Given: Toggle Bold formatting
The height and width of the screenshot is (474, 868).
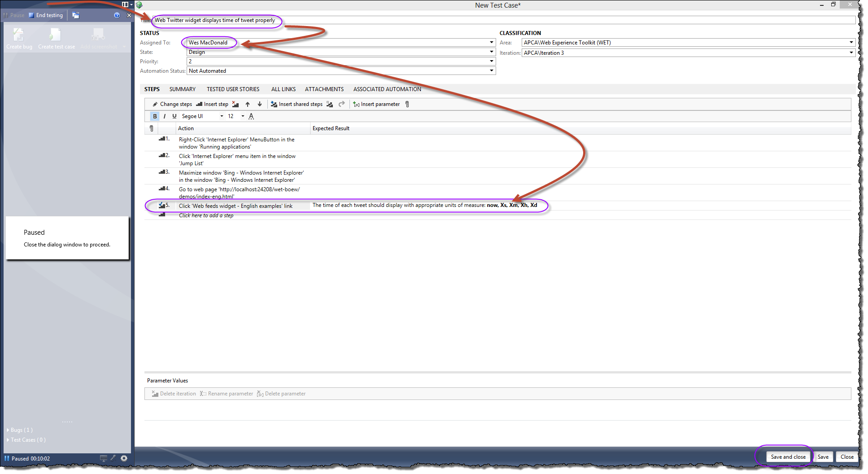Looking at the screenshot, I should tap(155, 116).
